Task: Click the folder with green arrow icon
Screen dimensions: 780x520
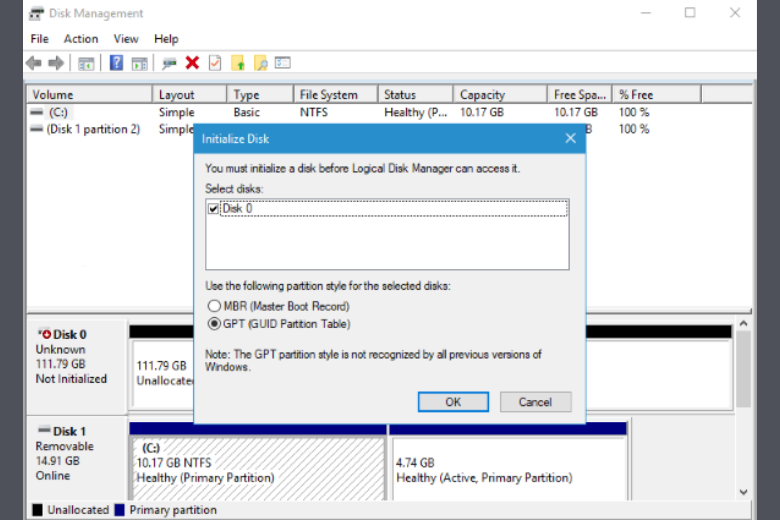Action: (x=238, y=63)
